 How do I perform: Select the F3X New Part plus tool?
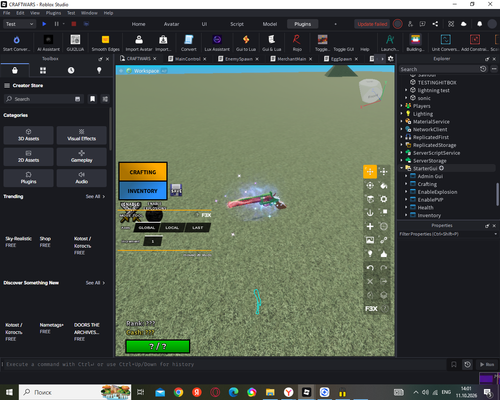click(370, 226)
